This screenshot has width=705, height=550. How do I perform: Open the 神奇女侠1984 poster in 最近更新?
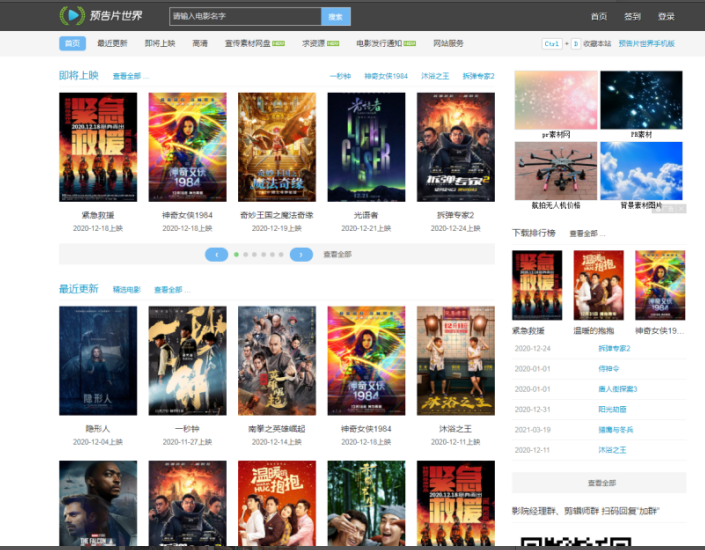[x=366, y=361]
